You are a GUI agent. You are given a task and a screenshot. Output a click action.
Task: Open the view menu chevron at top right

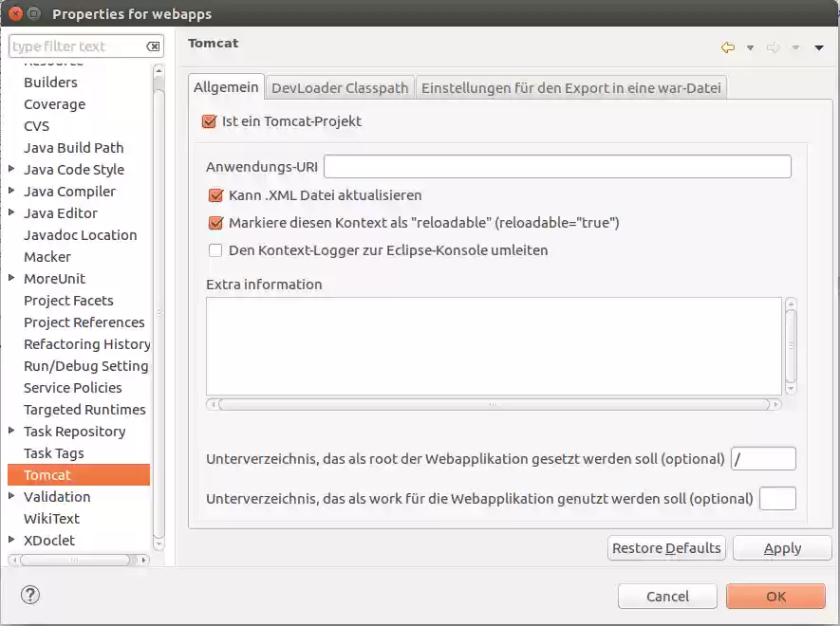[818, 46]
